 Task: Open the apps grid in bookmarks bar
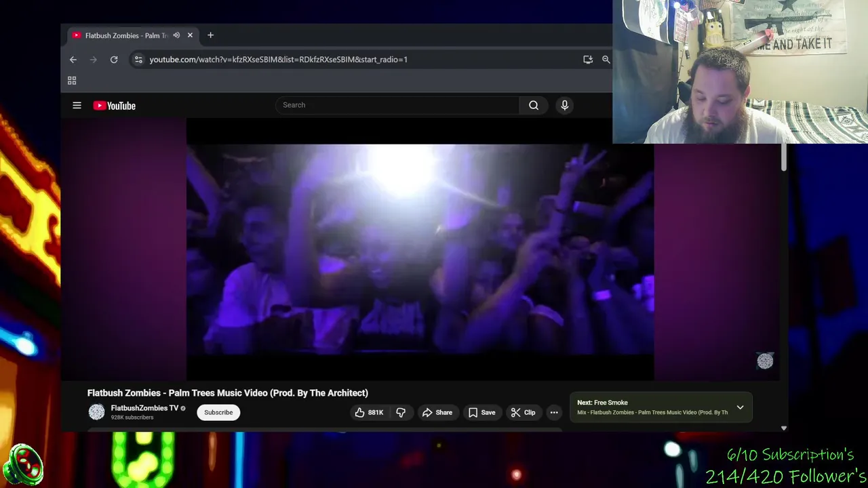pos(72,81)
